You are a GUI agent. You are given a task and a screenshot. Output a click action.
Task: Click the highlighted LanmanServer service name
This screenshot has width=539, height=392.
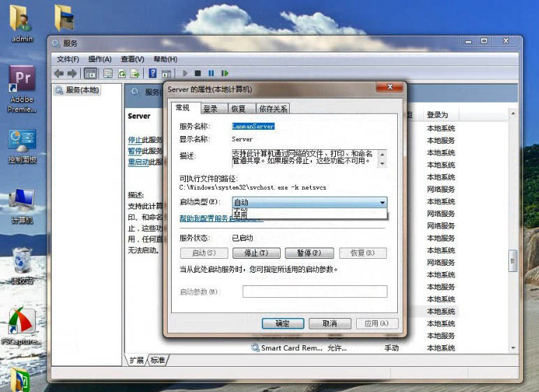[x=253, y=126]
